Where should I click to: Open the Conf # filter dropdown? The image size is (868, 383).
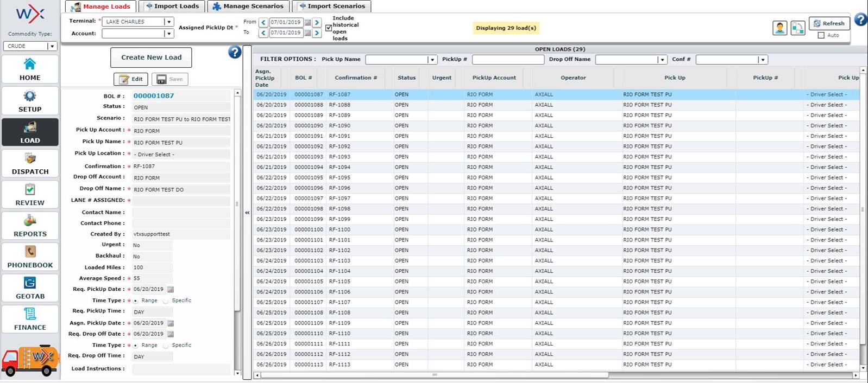pyautogui.click(x=763, y=60)
